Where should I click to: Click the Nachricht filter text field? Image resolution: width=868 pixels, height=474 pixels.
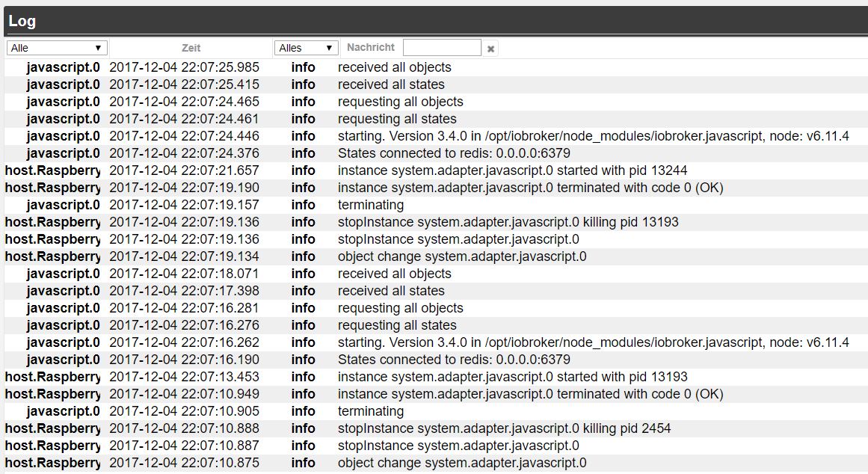[x=442, y=48]
